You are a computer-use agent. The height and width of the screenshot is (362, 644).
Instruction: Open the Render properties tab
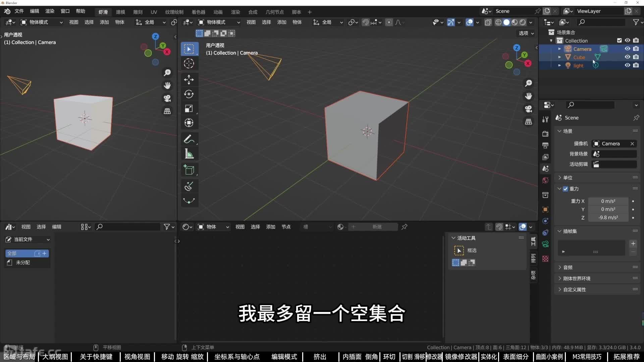(x=545, y=134)
